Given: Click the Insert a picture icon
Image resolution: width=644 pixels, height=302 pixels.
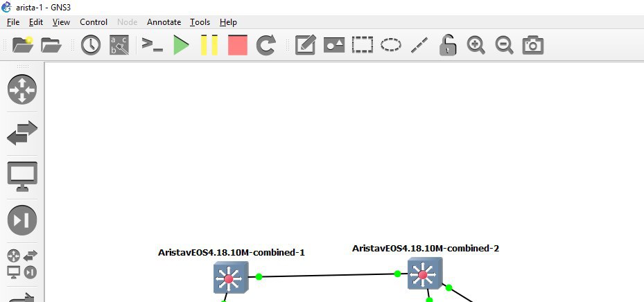Looking at the screenshot, I should pyautogui.click(x=334, y=45).
